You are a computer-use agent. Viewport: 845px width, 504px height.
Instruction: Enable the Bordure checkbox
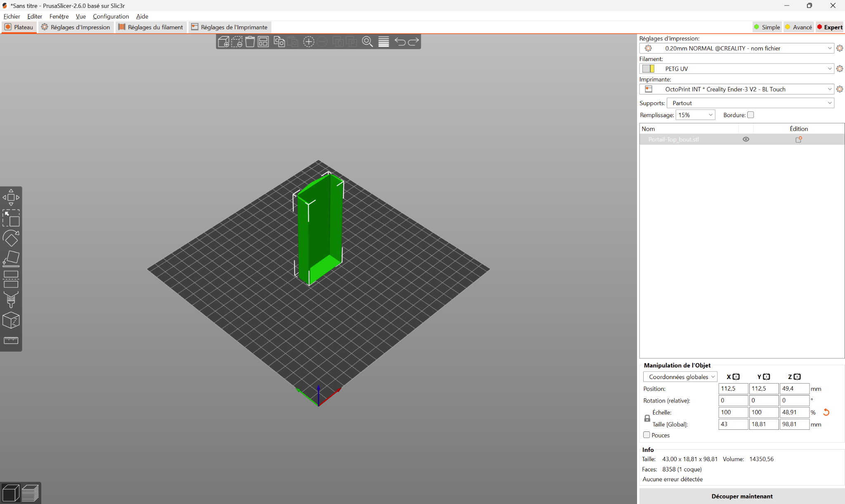(751, 115)
